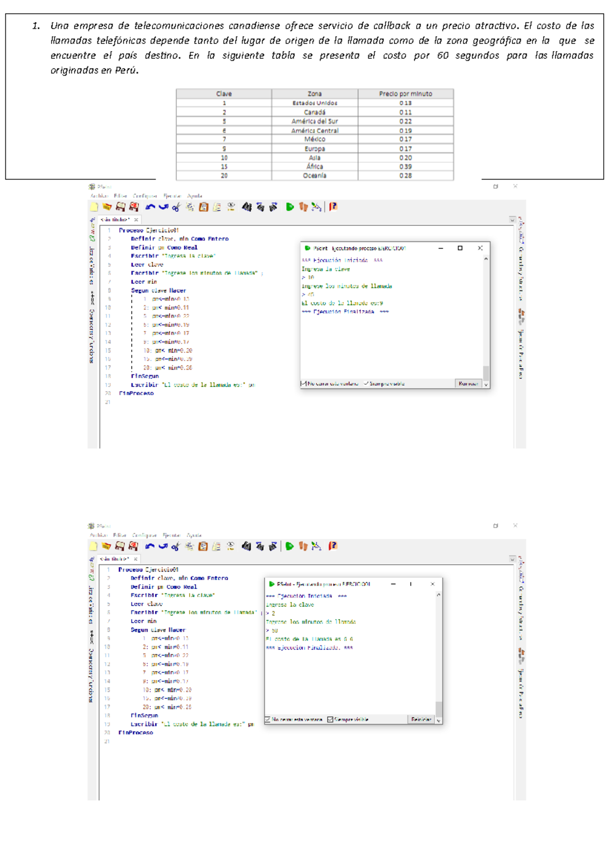This screenshot has height=868, width=613.
Task: Open Archivo menu in upper PSeInt window
Action: (99, 196)
